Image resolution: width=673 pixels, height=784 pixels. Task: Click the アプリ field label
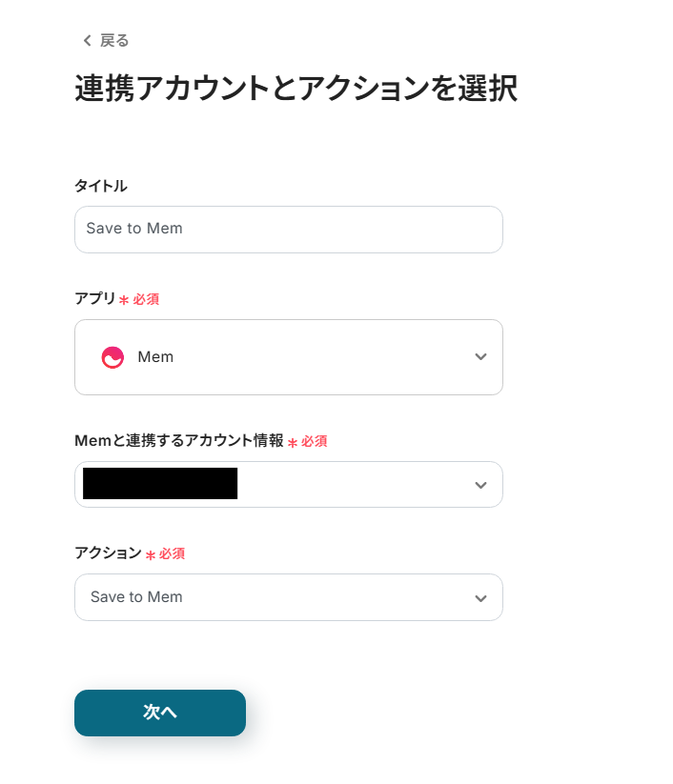pos(94,298)
